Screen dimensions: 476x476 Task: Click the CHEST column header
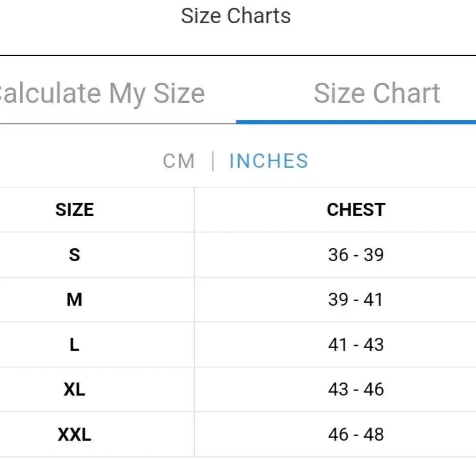click(356, 210)
